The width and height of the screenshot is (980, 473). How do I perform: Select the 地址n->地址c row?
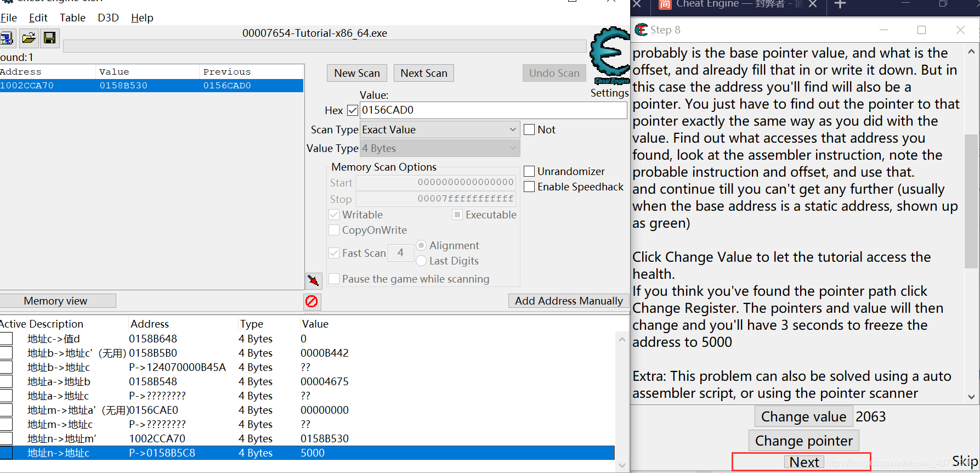(307, 453)
